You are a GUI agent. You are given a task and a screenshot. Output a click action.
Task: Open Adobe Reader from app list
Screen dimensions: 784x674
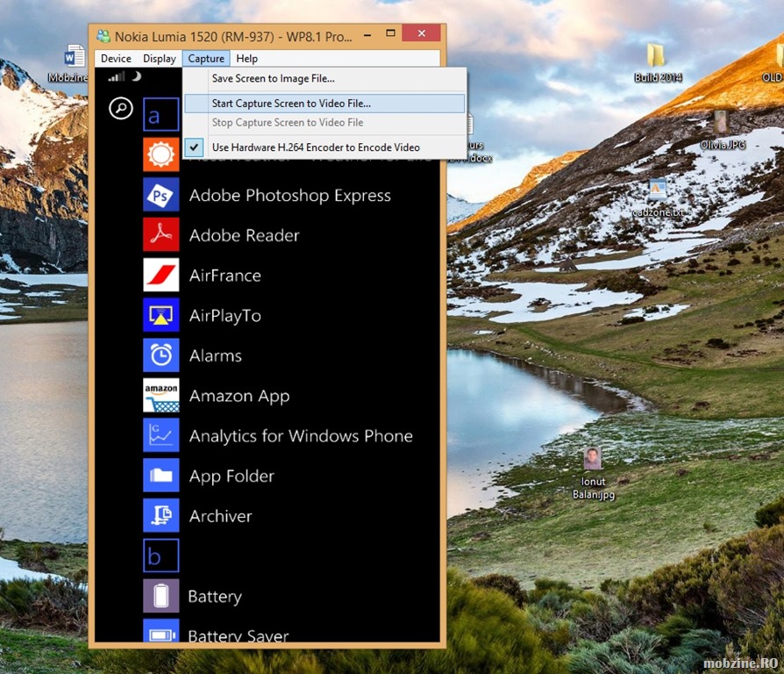[x=244, y=235]
